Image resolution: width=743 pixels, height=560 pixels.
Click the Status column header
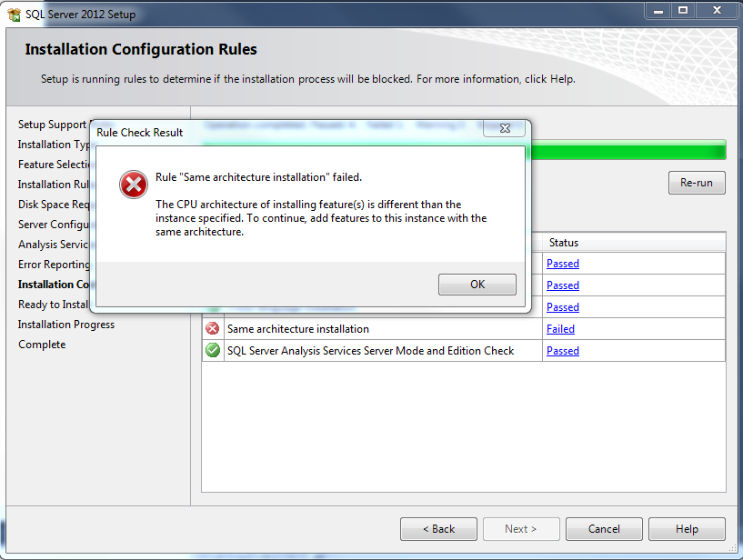(634, 243)
